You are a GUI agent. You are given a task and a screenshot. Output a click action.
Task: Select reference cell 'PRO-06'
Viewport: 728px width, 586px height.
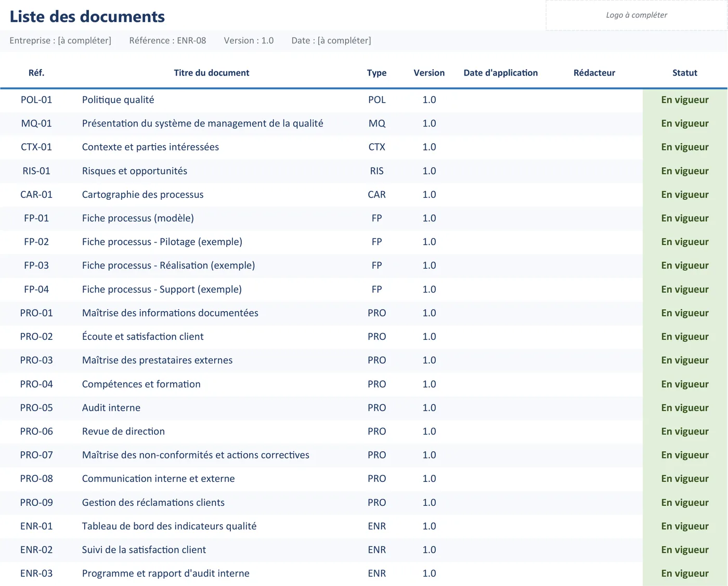(x=36, y=431)
